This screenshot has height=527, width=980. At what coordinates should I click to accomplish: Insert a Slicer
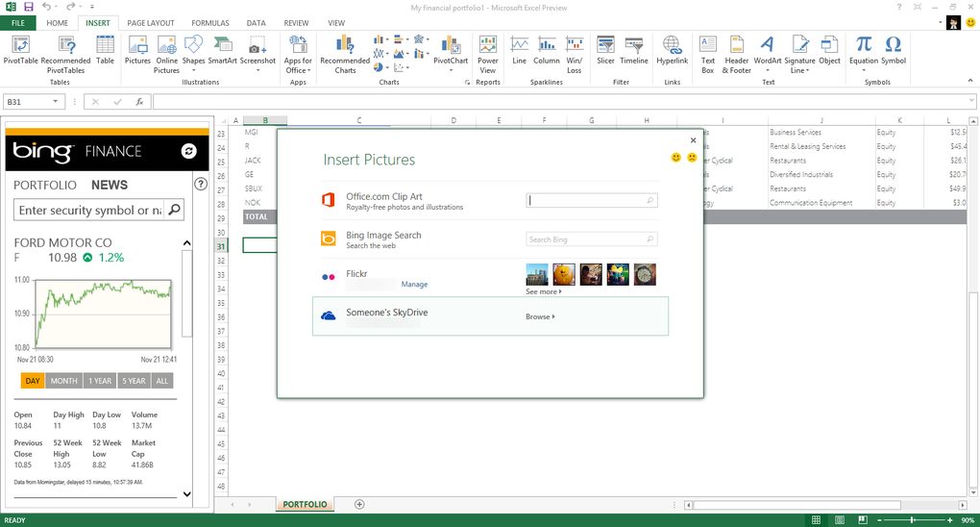[x=605, y=50]
